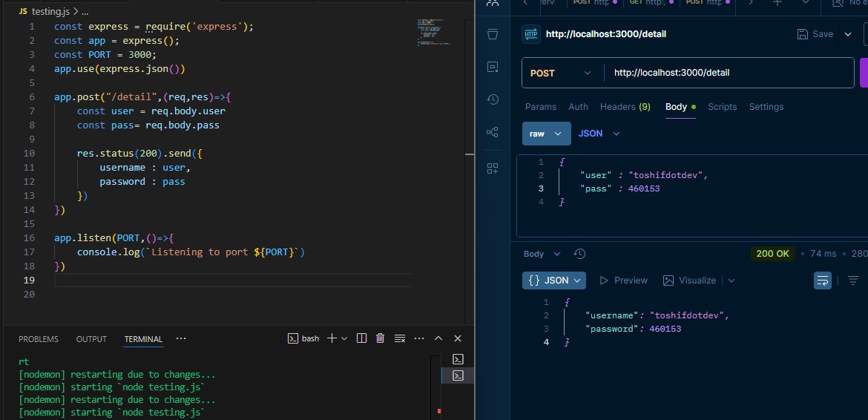Open the Postman tab list dropdown
The image size is (868, 420).
(x=806, y=3)
